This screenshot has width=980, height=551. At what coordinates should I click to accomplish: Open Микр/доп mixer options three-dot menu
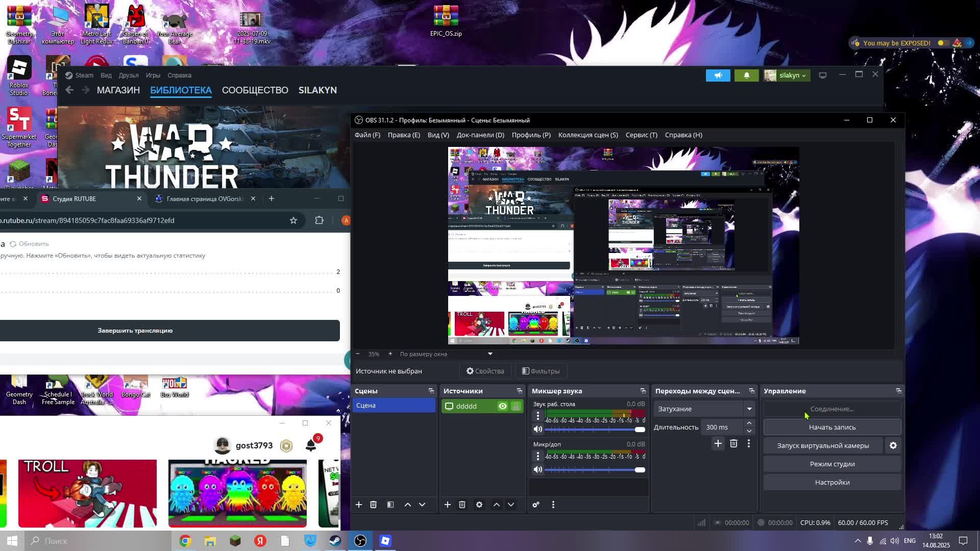(537, 456)
